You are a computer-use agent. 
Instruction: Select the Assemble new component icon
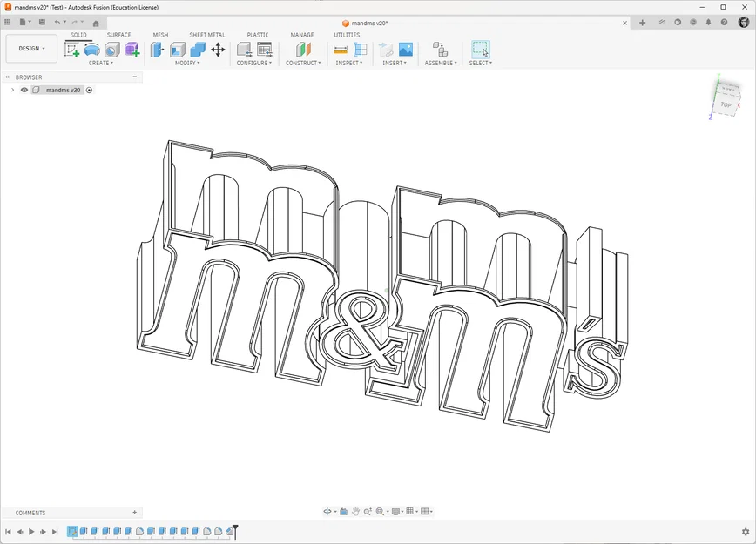(438, 50)
